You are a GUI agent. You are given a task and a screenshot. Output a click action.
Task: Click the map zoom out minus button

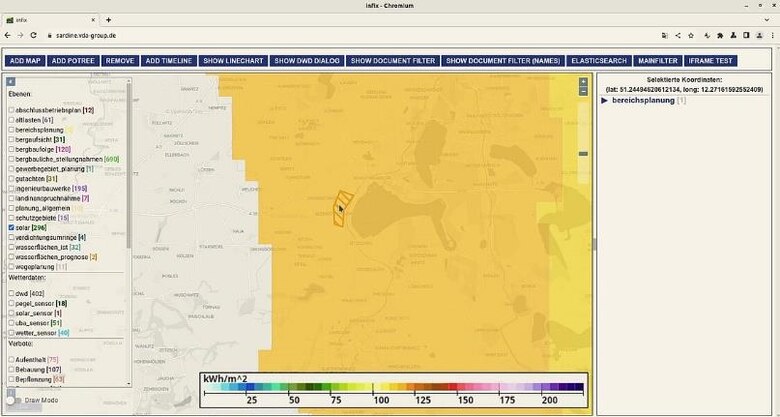tap(583, 91)
